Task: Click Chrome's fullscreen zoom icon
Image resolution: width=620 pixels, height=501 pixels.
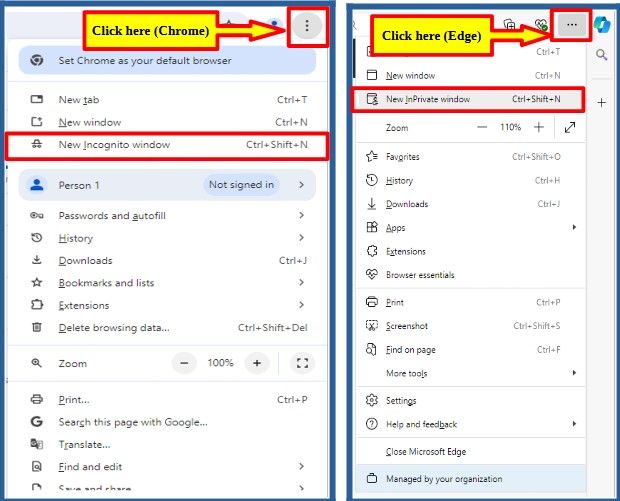Action: [302, 363]
